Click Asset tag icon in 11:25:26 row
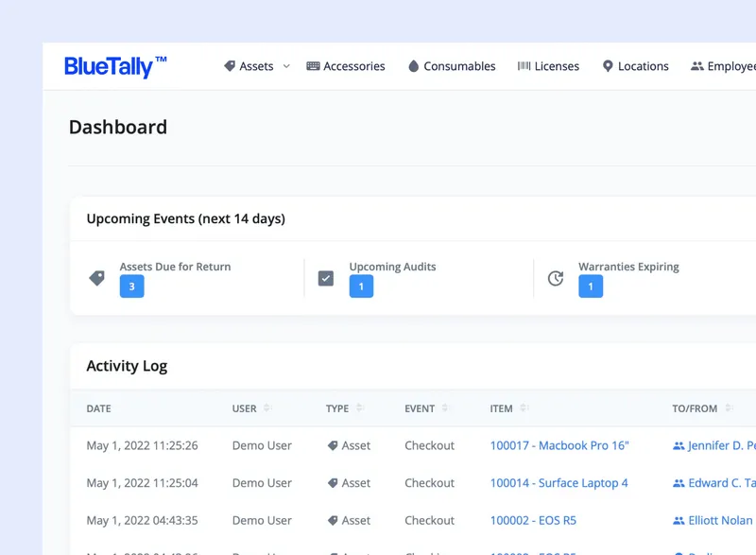 pyautogui.click(x=333, y=445)
